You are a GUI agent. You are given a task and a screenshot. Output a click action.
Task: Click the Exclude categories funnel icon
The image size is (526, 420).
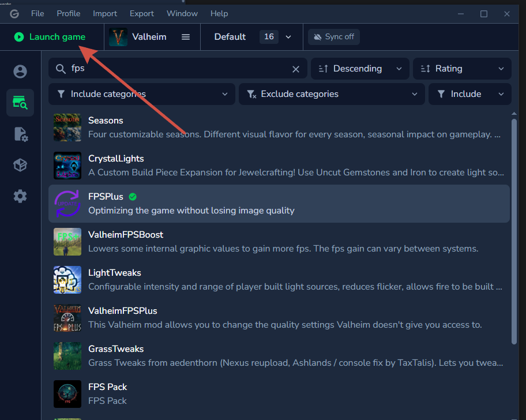[x=251, y=94]
